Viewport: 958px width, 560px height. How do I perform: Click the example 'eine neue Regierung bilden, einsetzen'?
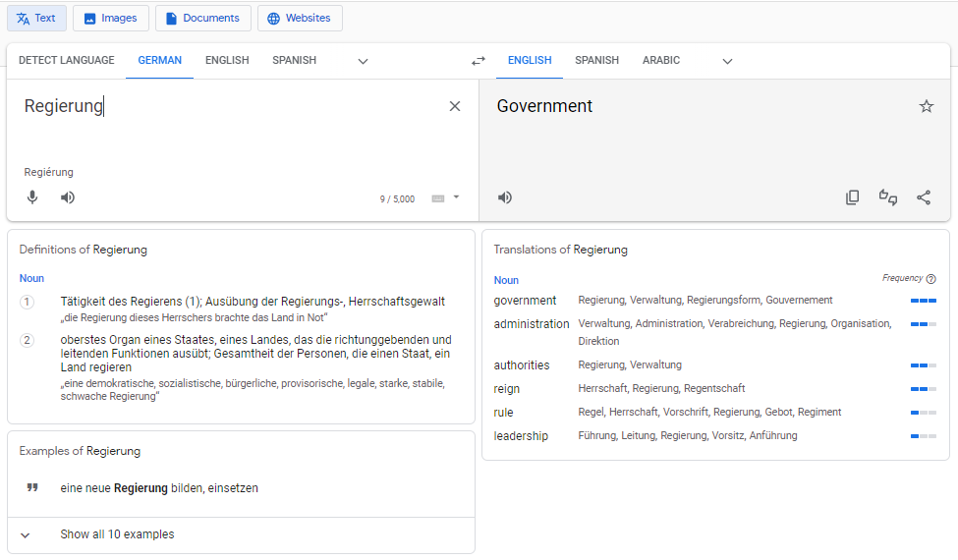click(159, 488)
